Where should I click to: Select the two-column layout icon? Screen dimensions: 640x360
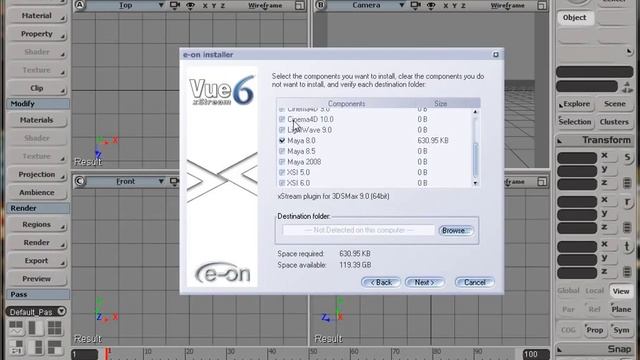click(36, 328)
